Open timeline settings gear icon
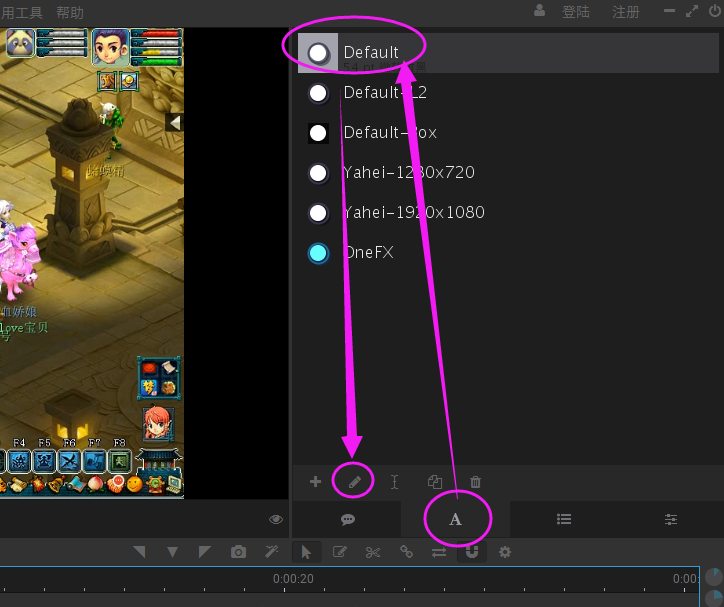The width and height of the screenshot is (724, 607). (x=505, y=552)
